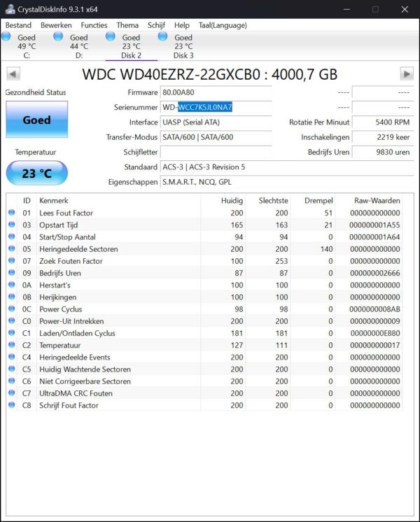This screenshot has height=522, width=420.
Task: Click status dot of Herstart's row
Action: coord(12,285)
